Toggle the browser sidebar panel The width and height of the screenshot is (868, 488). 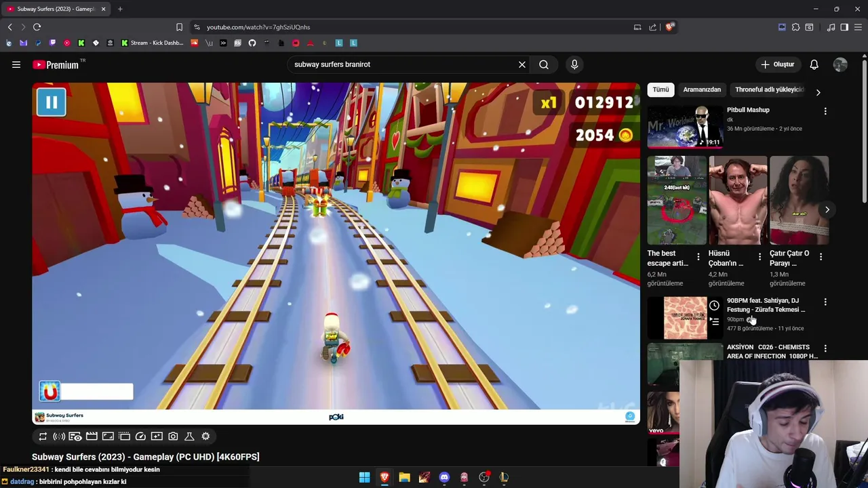click(x=844, y=27)
